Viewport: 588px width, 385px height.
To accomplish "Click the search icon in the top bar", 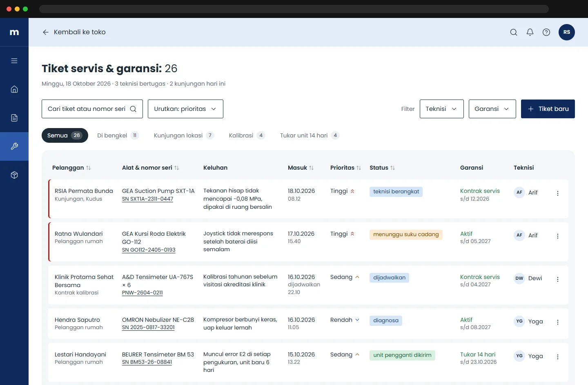I will click(514, 32).
